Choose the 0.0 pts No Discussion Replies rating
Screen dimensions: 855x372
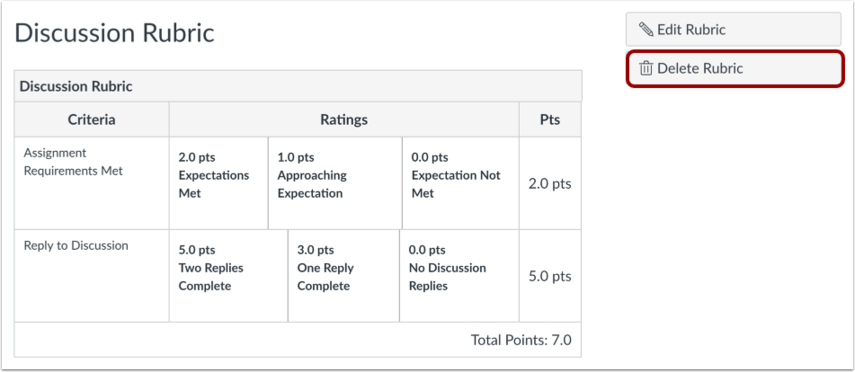click(459, 275)
